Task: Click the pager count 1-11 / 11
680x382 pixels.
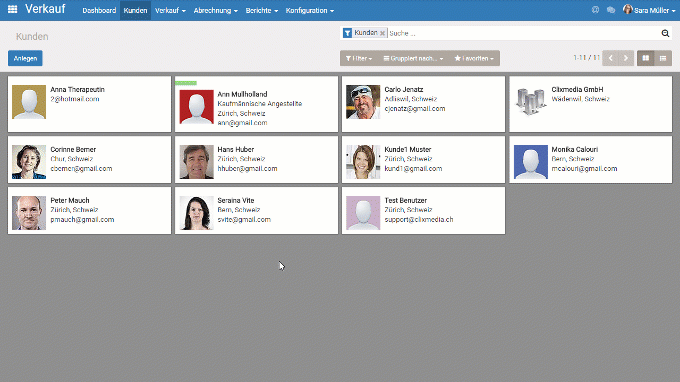Action: point(586,58)
